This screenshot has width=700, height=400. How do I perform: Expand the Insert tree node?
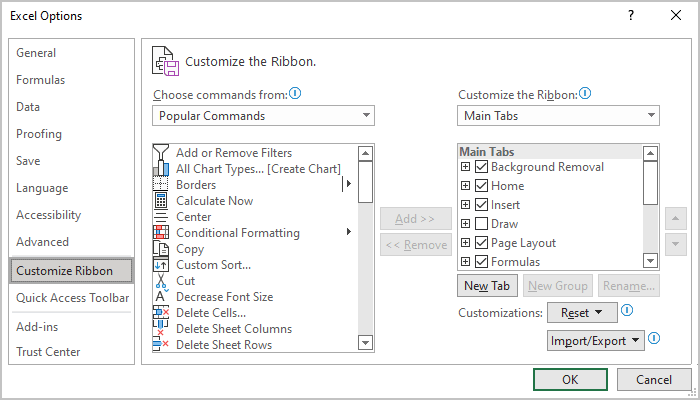466,205
